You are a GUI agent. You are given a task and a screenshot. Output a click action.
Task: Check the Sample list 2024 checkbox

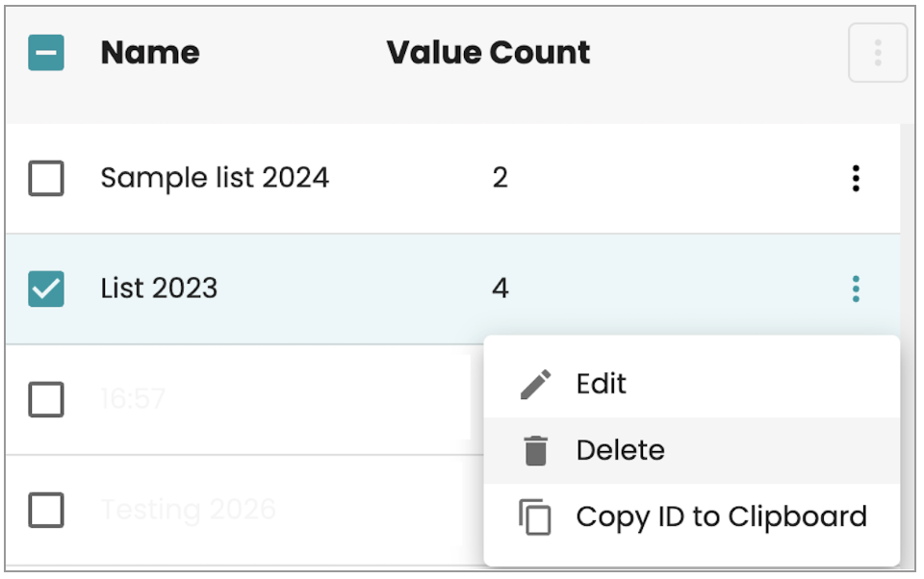(x=45, y=177)
